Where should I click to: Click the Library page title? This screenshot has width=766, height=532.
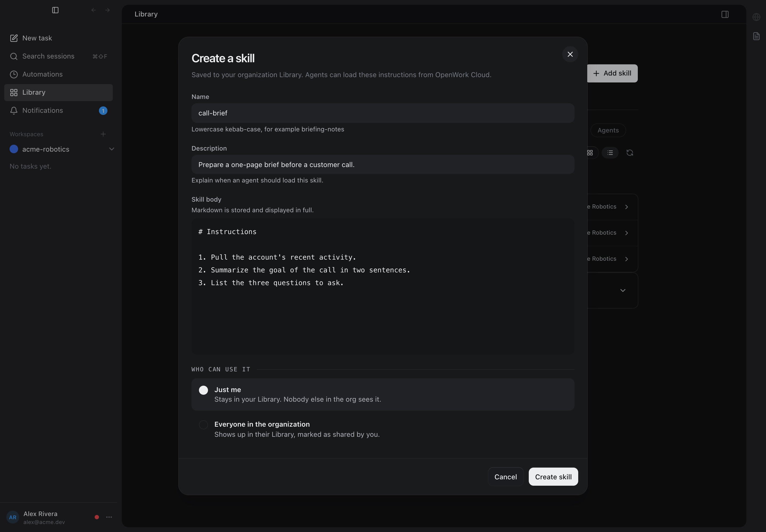(x=146, y=14)
